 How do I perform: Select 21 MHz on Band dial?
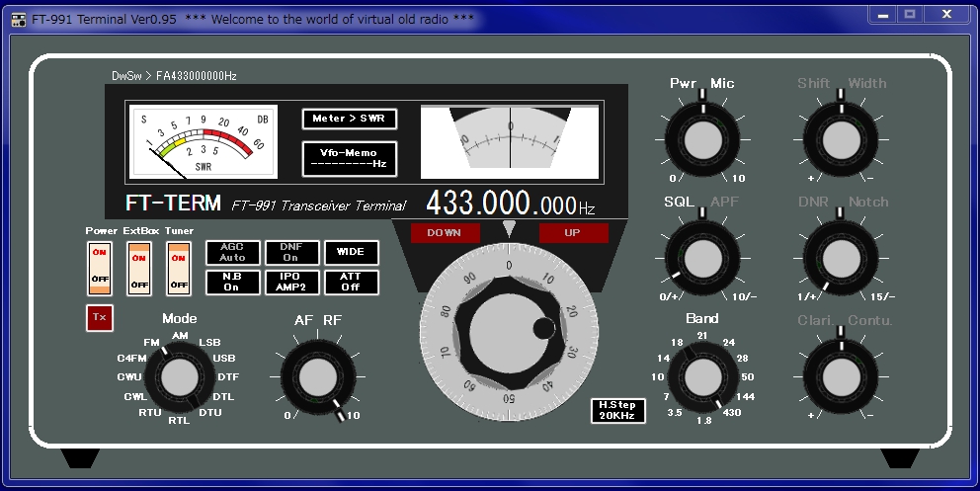[x=702, y=336]
